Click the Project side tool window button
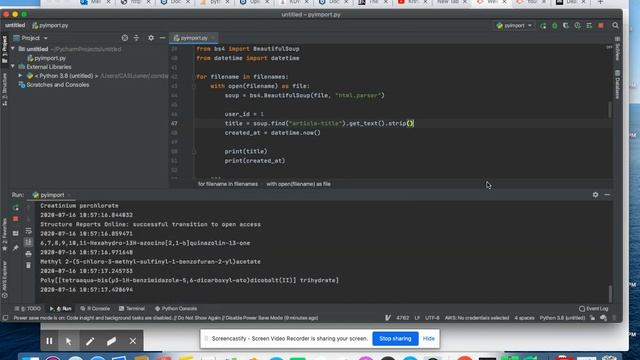Image resolution: width=640 pixels, height=360 pixels. 4,49
